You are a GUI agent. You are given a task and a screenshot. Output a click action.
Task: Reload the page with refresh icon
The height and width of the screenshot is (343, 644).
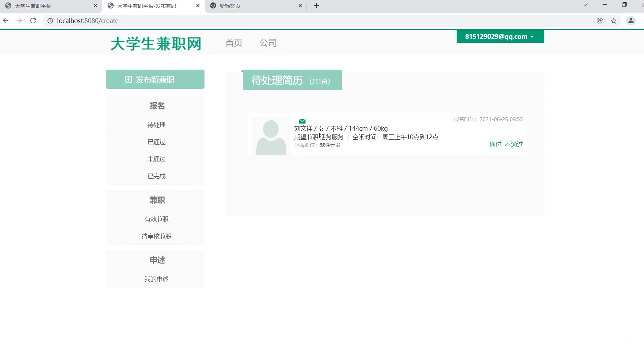(33, 21)
